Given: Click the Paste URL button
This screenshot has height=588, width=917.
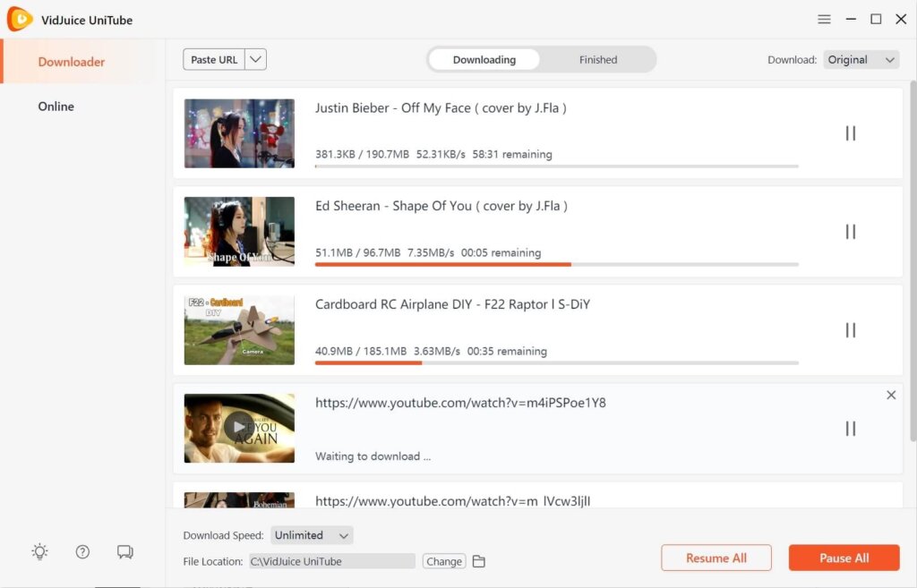Looking at the screenshot, I should 214,59.
